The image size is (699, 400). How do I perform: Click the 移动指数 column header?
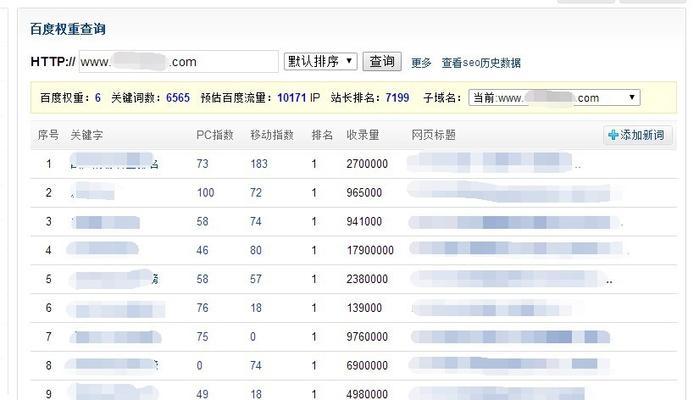[272, 135]
